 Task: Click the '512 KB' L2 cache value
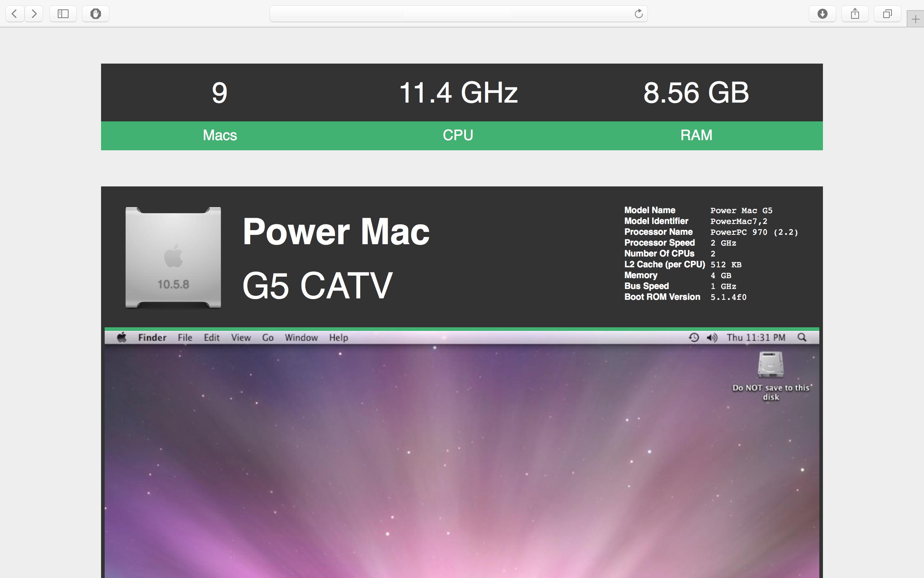[726, 264]
